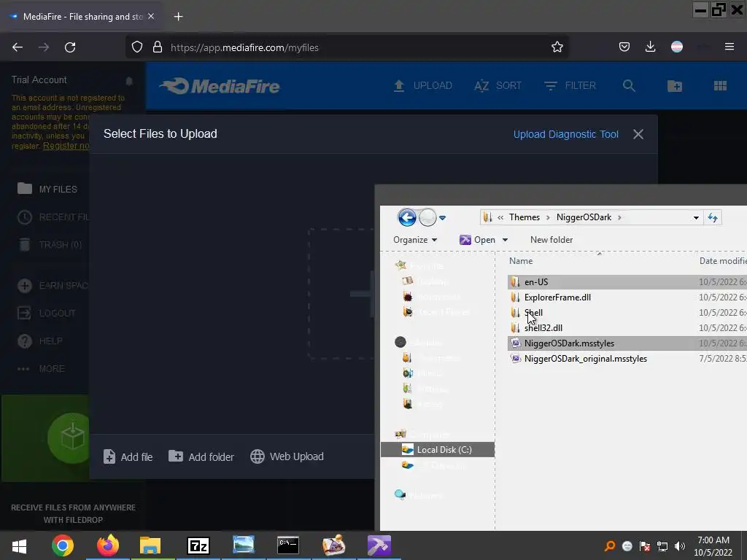Refresh the file dialog folder view
The height and width of the screenshot is (560, 747).
coord(713,217)
